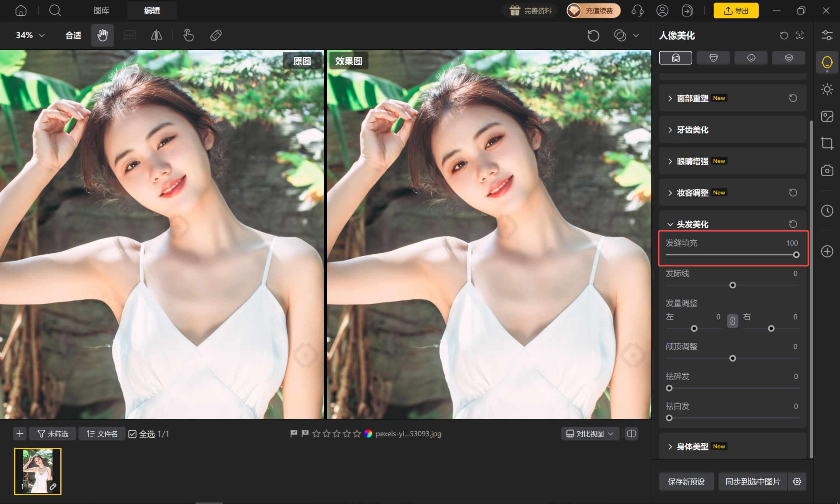Click the home icon

pyautogui.click(x=21, y=10)
